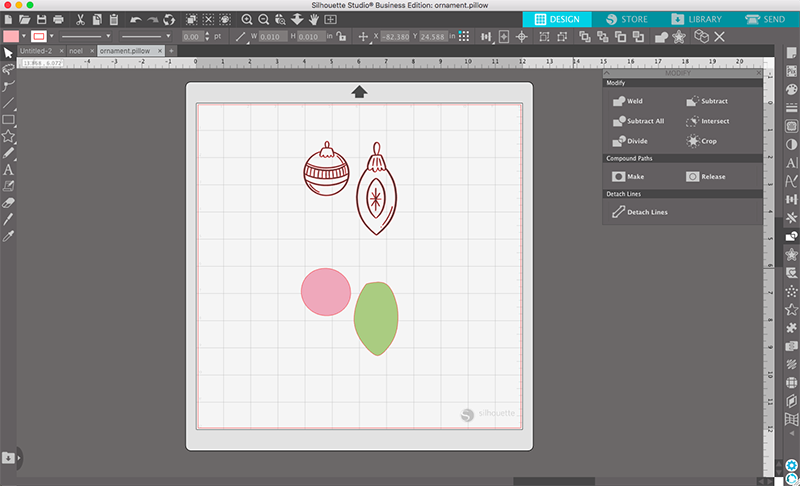Open a file with the folder icon
Screen dimensions: 800x486
24,20
